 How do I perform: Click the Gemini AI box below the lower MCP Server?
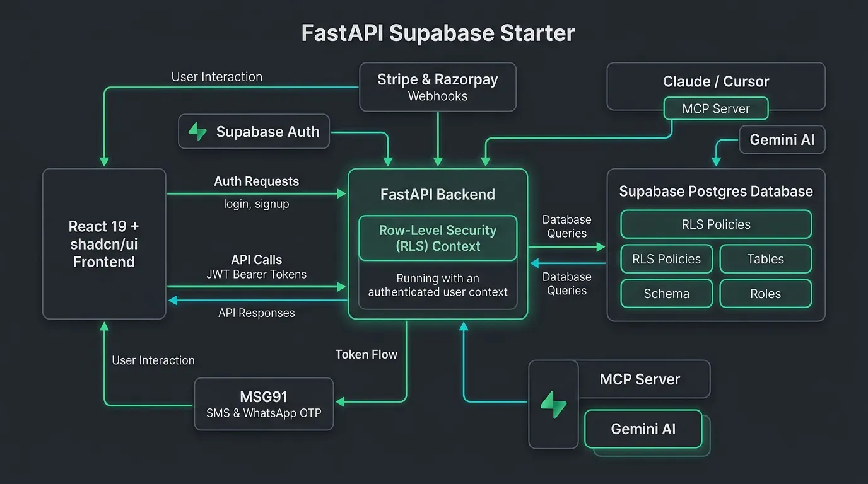click(x=643, y=429)
